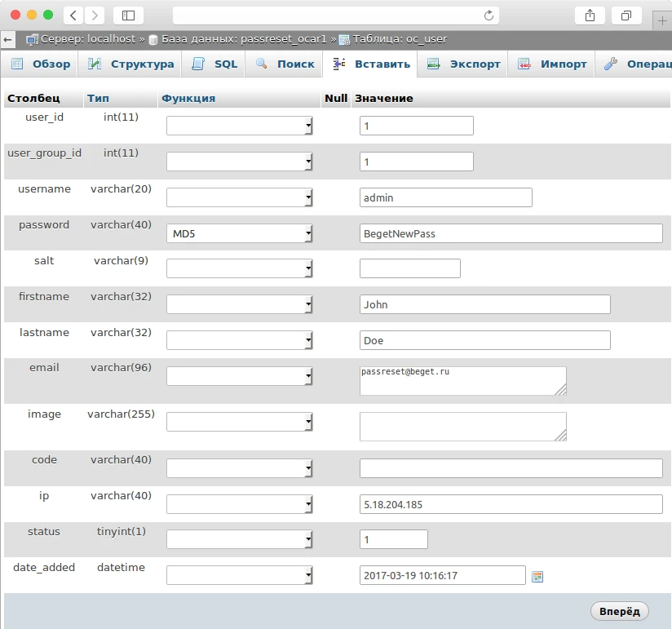Click into the password value field
Image resolution: width=672 pixels, height=629 pixels.
[x=511, y=234]
